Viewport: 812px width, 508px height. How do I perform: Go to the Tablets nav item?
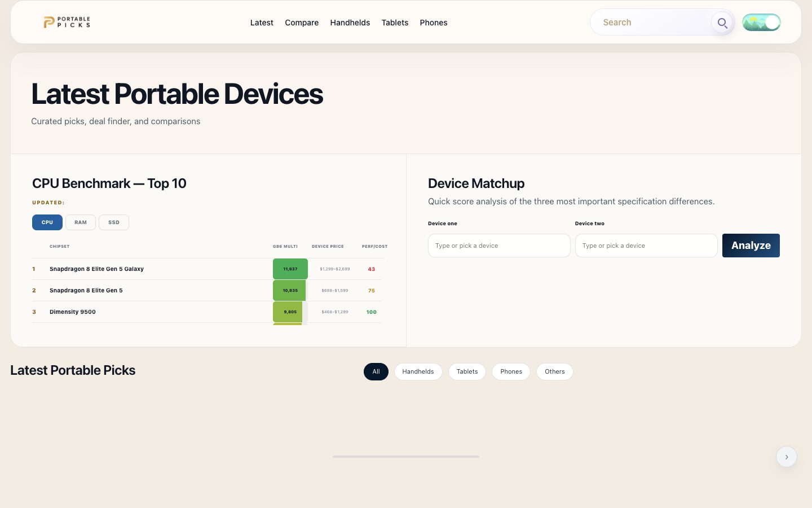[395, 23]
